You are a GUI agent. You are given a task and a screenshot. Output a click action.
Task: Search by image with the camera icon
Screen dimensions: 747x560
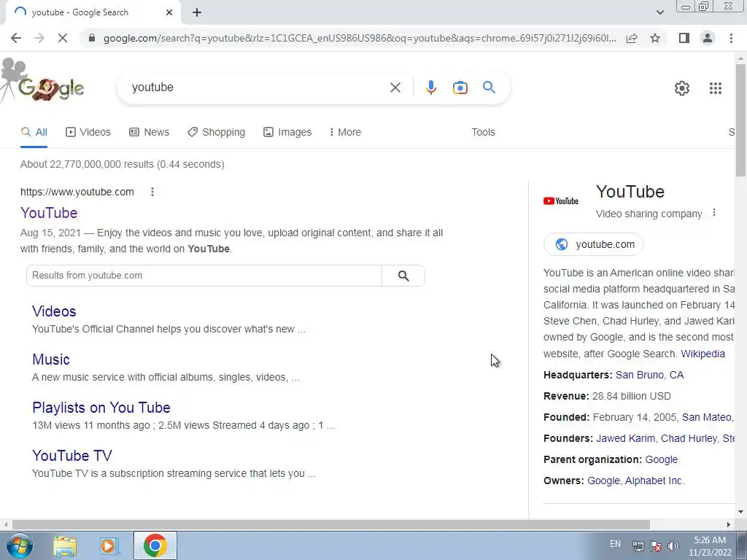coord(460,87)
